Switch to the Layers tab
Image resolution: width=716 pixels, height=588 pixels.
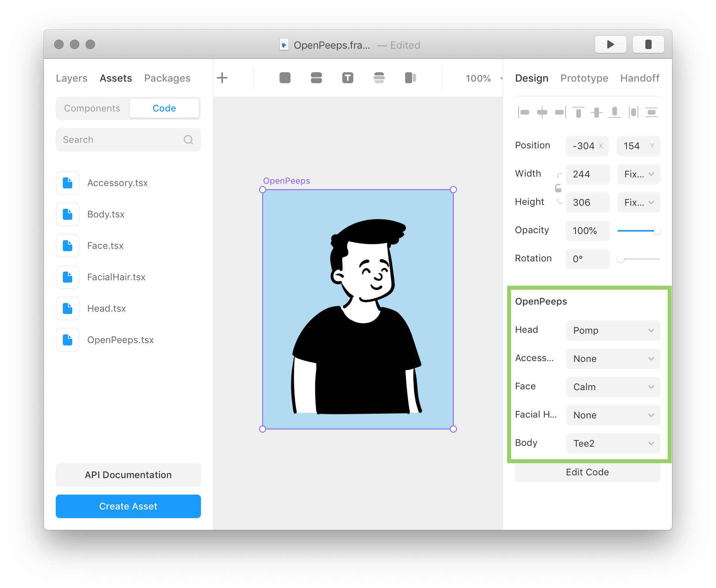[71, 78]
